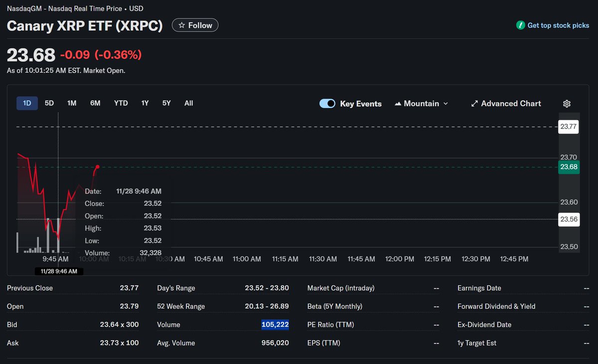Click the tooltip High value 23.53
This screenshot has height=364, width=598.
click(152, 229)
